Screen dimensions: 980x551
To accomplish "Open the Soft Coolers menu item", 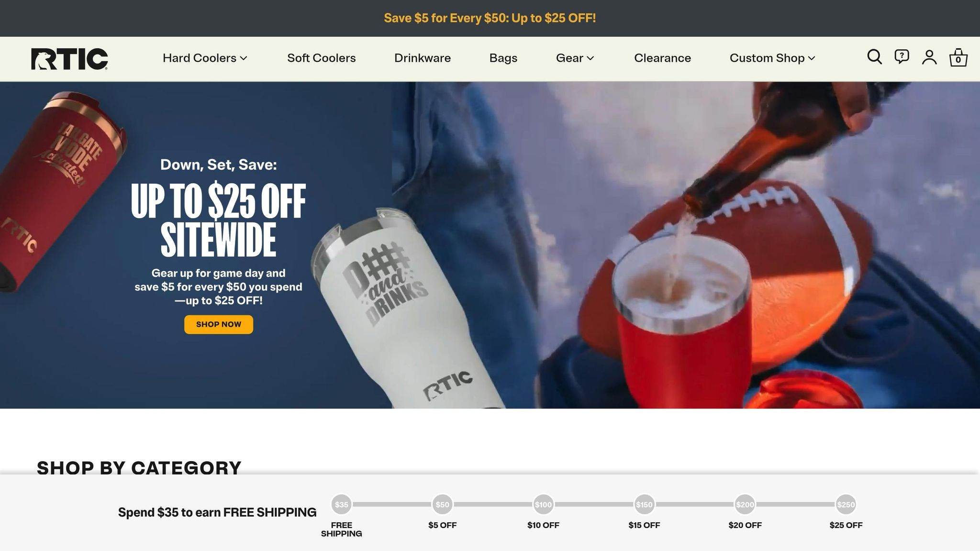I will [x=321, y=58].
